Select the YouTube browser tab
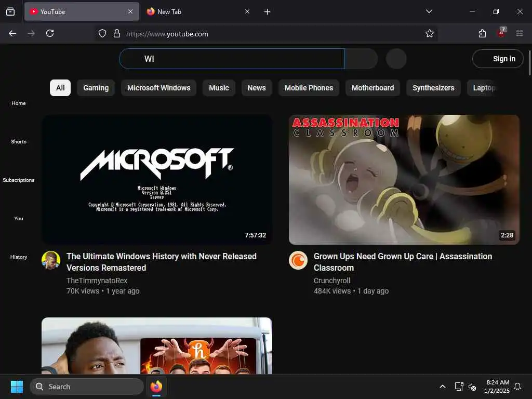The image size is (532, 399). 82,11
